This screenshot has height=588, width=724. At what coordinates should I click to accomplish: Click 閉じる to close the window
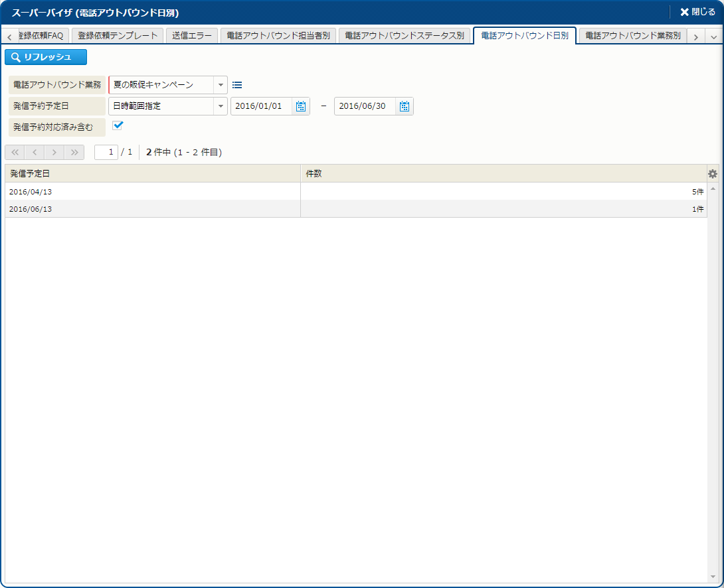click(x=697, y=12)
